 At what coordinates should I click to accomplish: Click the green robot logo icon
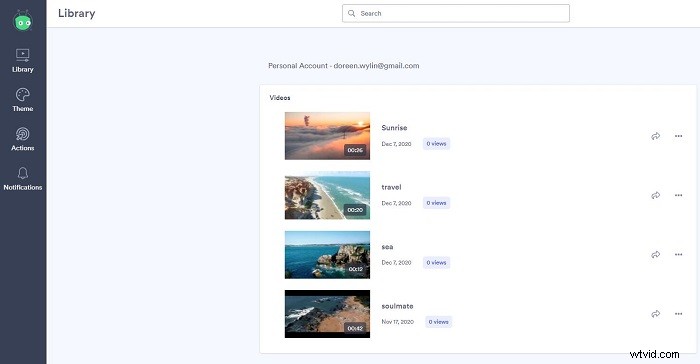pyautogui.click(x=23, y=21)
